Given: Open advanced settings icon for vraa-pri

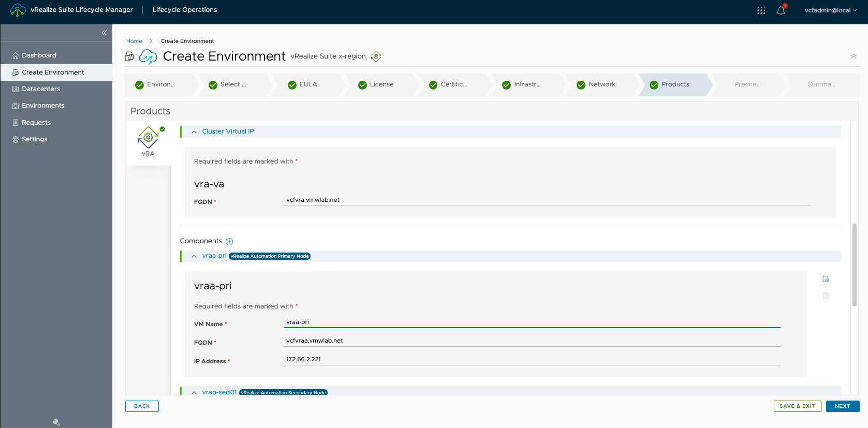Looking at the screenshot, I should pos(826,279).
